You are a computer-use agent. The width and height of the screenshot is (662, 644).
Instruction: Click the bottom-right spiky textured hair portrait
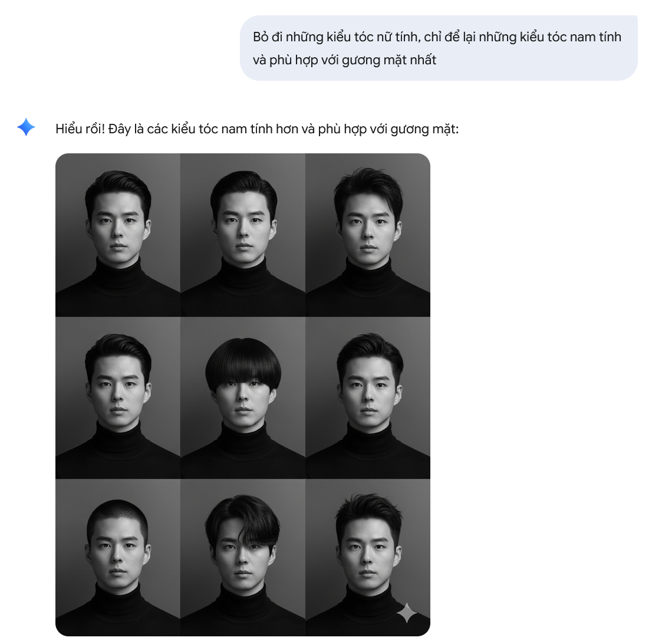point(368,557)
